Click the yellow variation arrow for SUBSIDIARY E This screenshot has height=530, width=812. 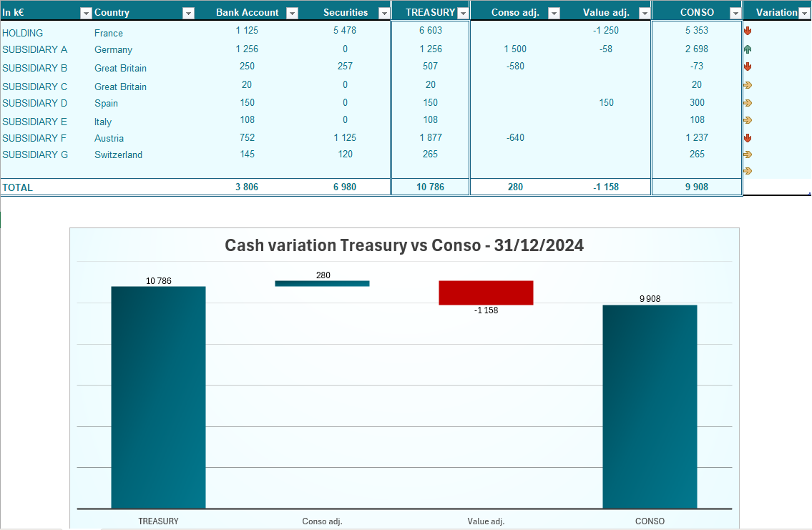click(x=748, y=120)
